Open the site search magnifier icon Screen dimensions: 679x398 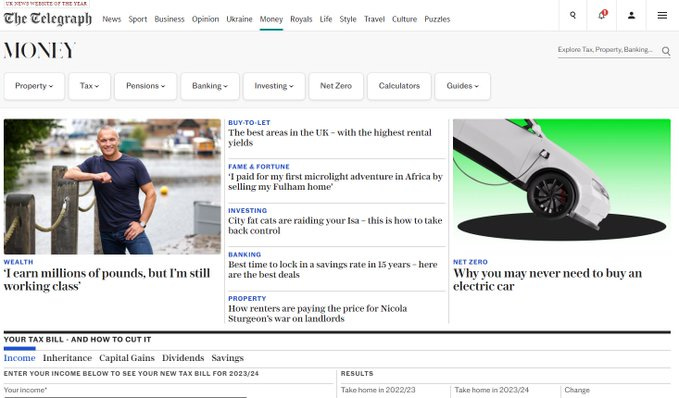tap(572, 16)
